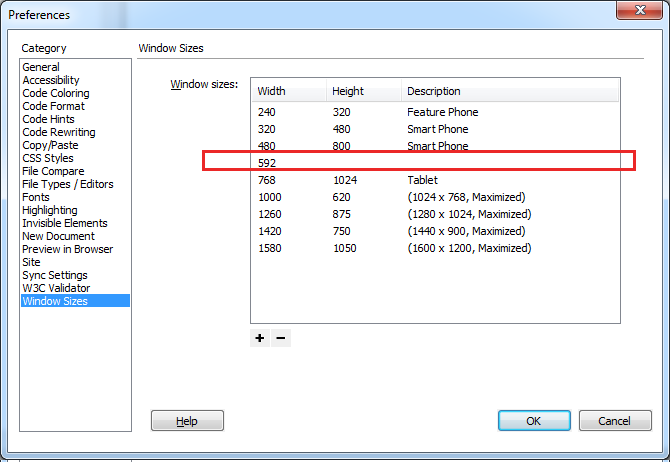
Task: Select Feature Phone description
Action: tap(443, 112)
